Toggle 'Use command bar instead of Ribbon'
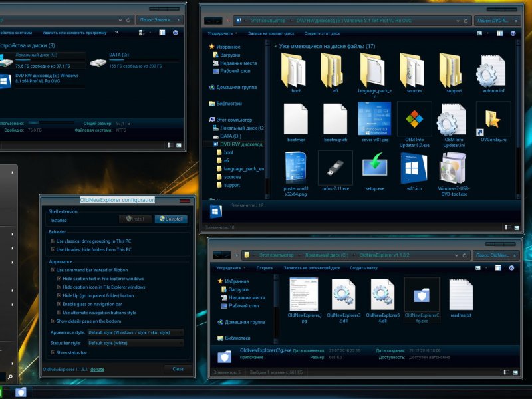 pos(53,270)
